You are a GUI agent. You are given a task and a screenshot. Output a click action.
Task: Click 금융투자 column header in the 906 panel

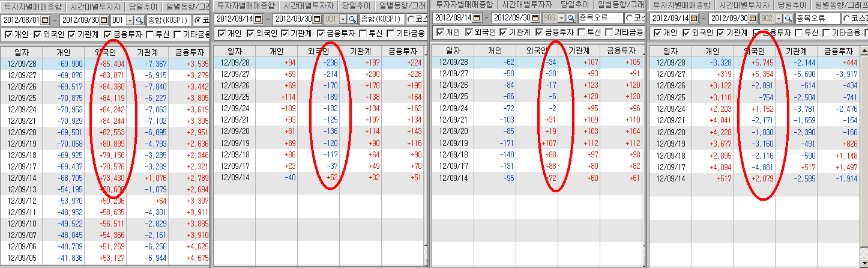pos(621,51)
